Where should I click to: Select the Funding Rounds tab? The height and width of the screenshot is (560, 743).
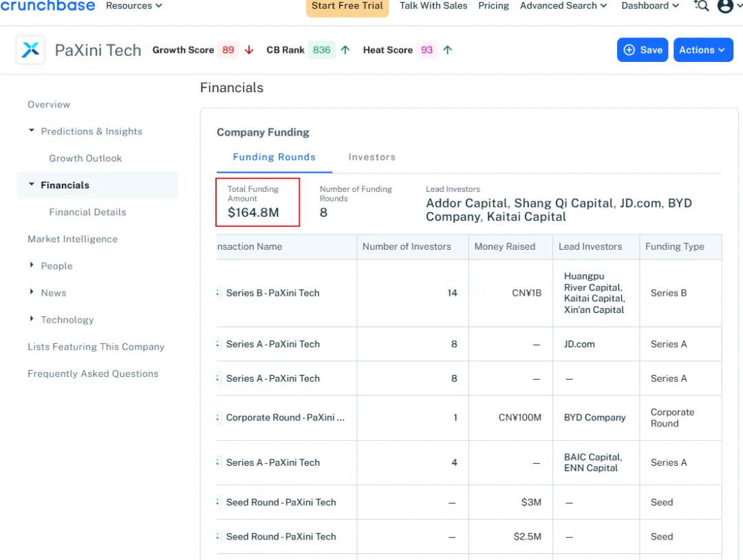click(274, 157)
